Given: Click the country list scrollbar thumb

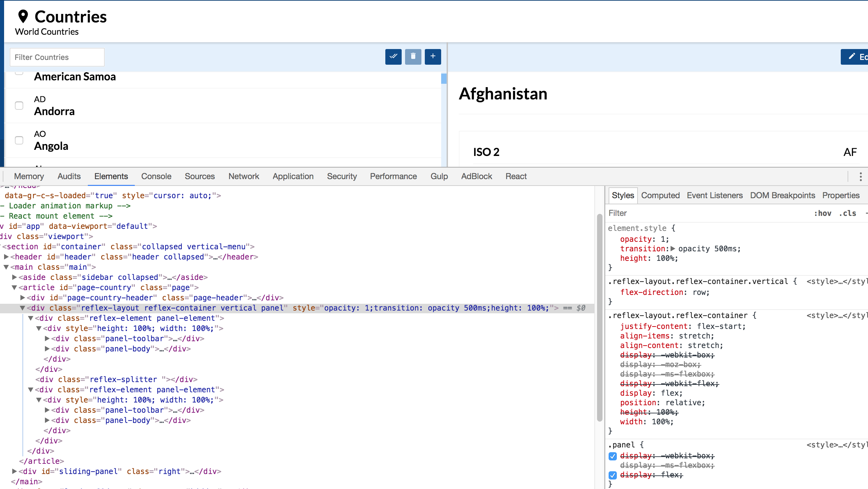Looking at the screenshot, I should 444,79.
